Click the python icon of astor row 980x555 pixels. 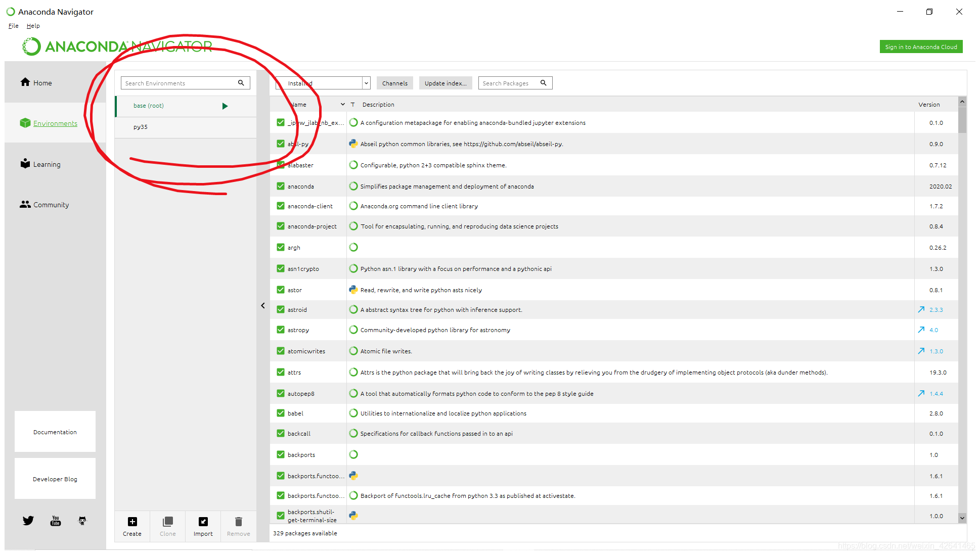click(x=353, y=290)
